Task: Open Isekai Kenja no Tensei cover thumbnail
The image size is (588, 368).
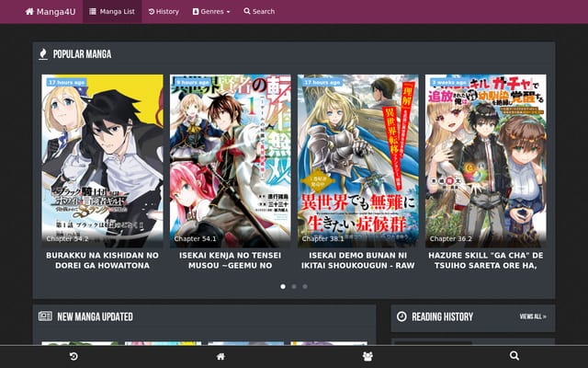Action: [231, 161]
